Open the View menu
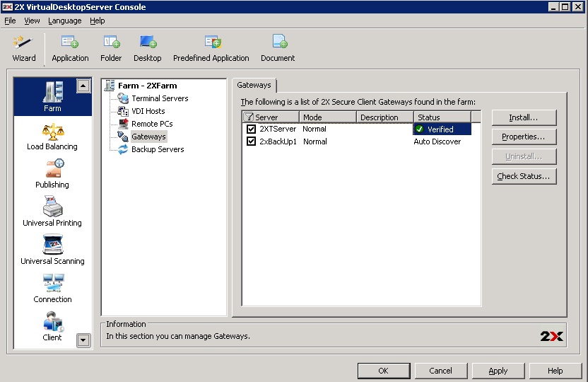588x382 pixels. tap(32, 21)
